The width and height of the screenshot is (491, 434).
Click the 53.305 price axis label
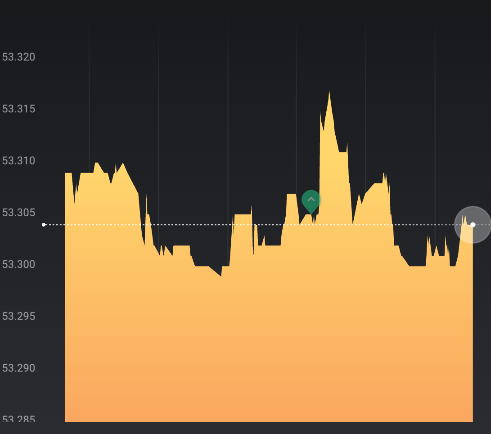pos(19,212)
